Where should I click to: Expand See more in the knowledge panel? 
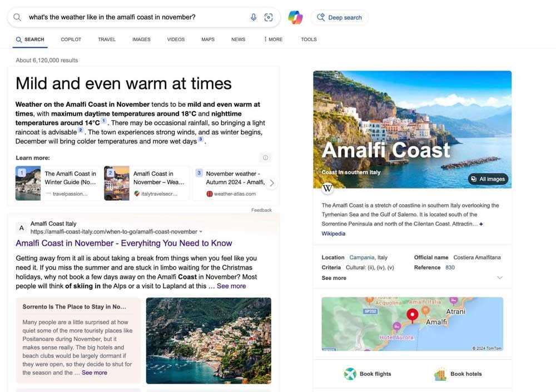(x=332, y=278)
